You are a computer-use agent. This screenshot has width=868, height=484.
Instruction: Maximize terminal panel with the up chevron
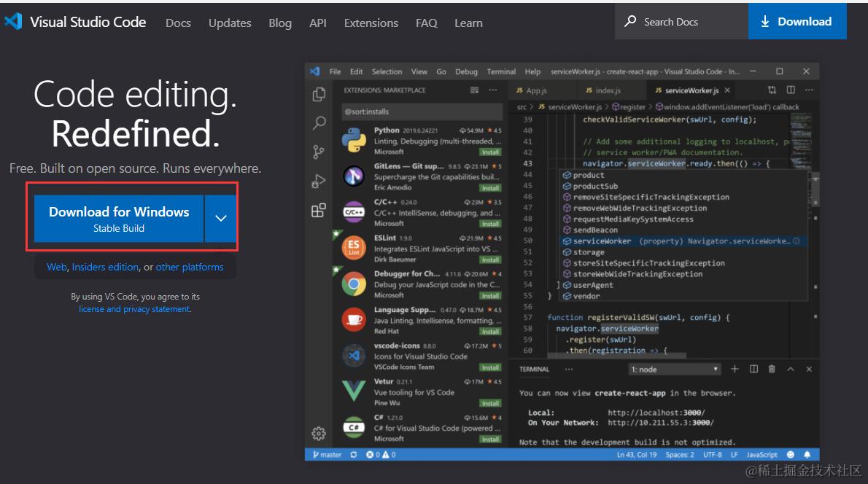coord(791,369)
